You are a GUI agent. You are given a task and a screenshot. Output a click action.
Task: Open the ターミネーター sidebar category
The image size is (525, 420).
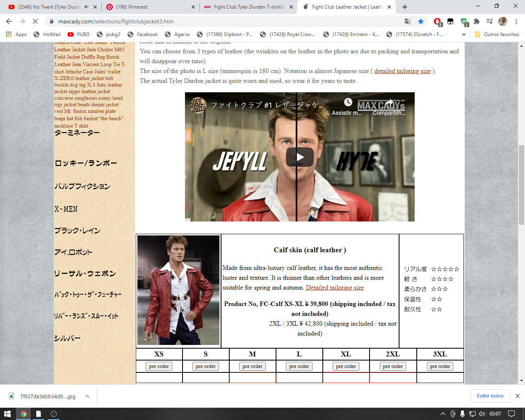point(77,133)
